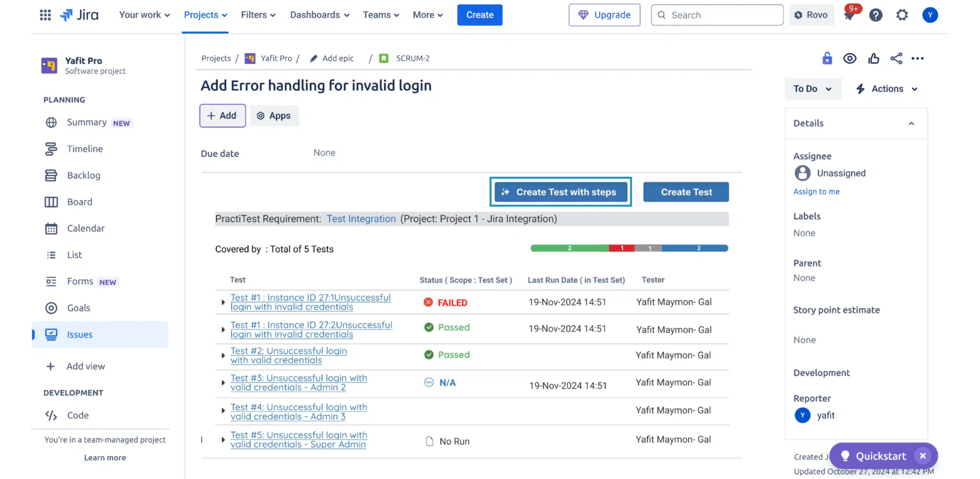The height and width of the screenshot is (479, 980).
Task: Expand the Instance ID 27:2 test row
Action: pos(223,330)
